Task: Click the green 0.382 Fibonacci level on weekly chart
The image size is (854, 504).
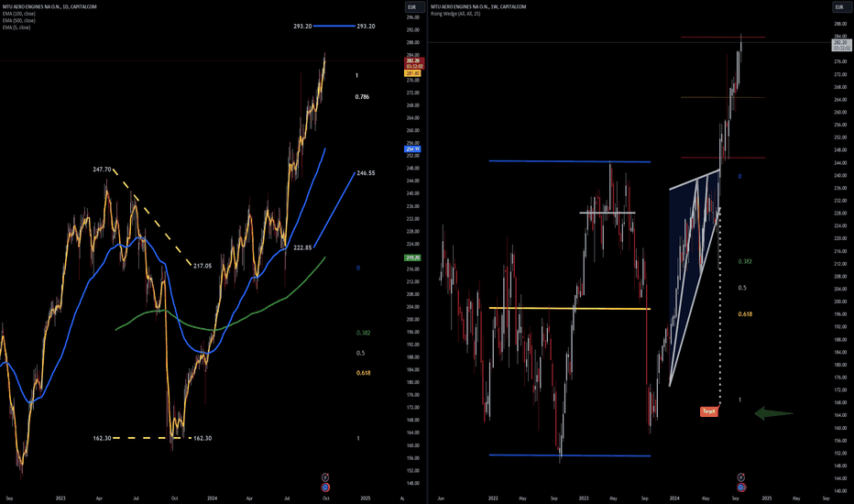Action: click(x=745, y=261)
